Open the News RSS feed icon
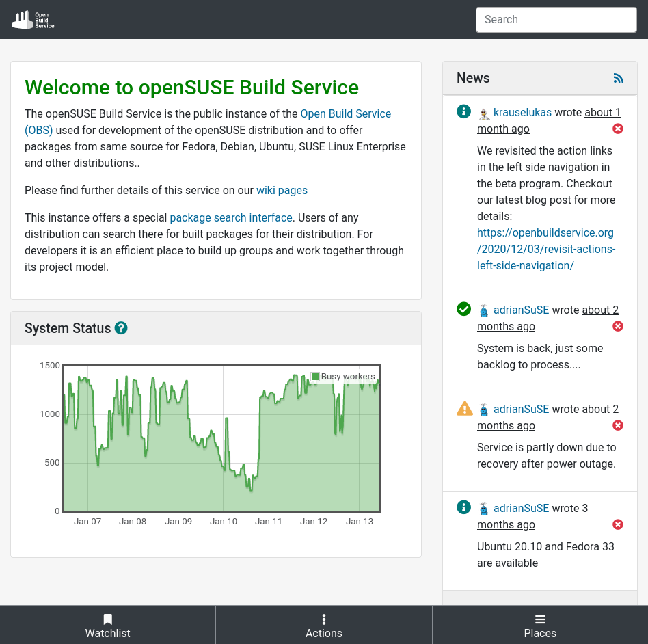 [x=619, y=79]
